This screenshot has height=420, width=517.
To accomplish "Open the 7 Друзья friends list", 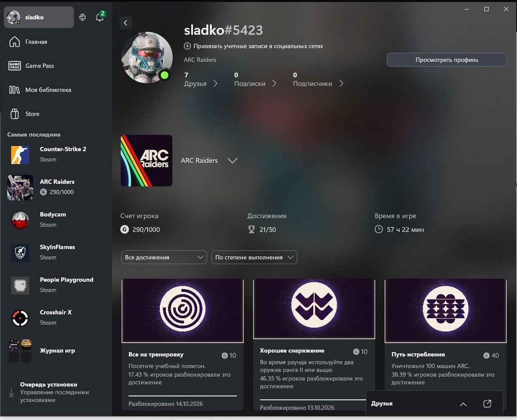I will (201, 79).
